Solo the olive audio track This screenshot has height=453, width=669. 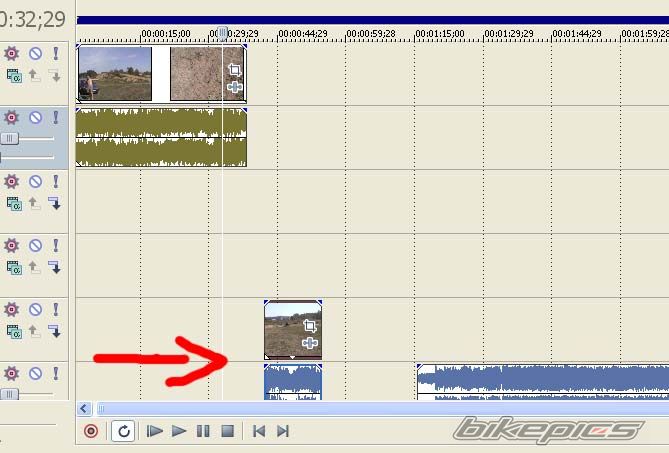click(56, 118)
